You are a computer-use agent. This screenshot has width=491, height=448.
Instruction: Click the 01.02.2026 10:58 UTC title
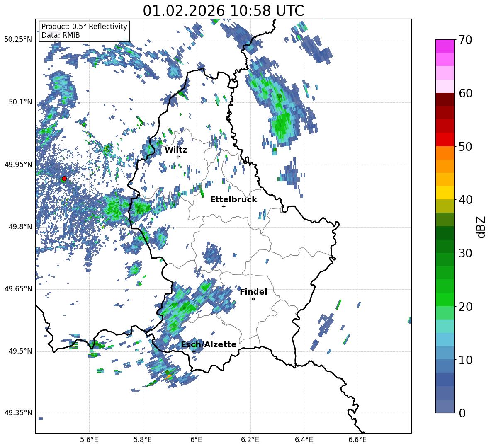(223, 11)
